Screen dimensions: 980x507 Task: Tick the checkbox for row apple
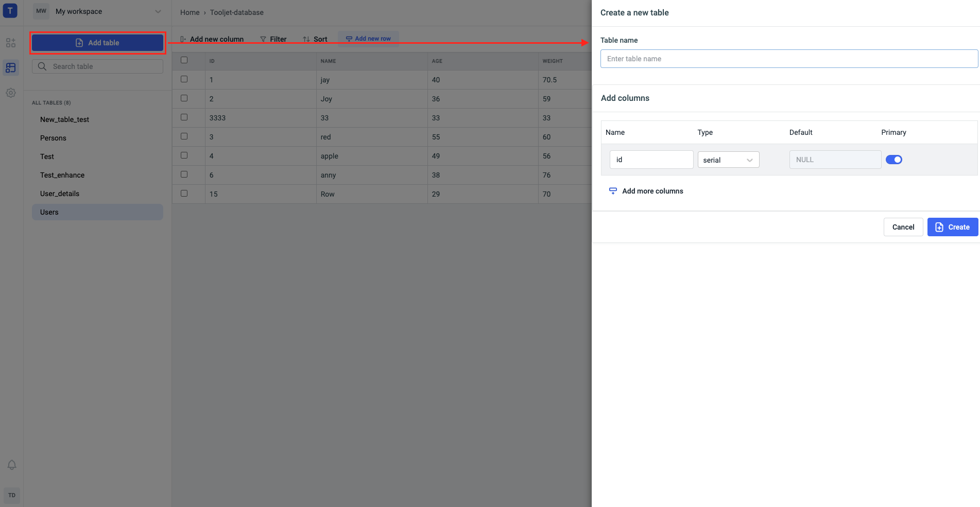184,155
